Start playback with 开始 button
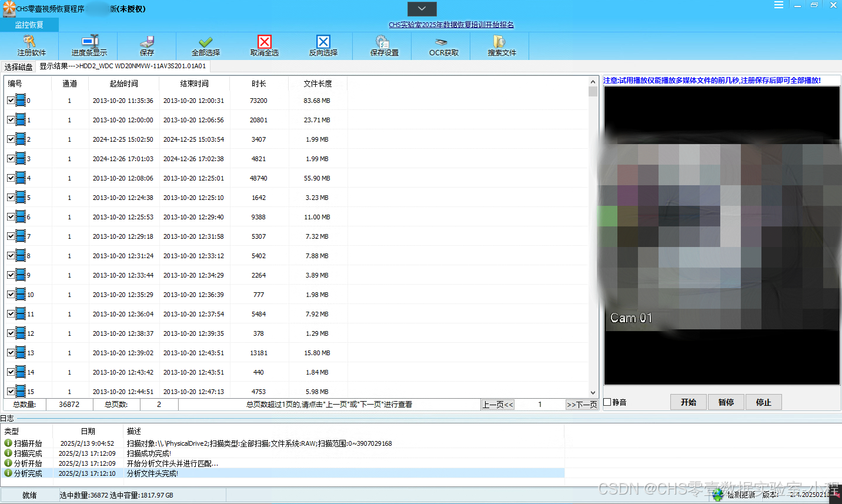Viewport: 842px width, 504px height. tap(689, 402)
